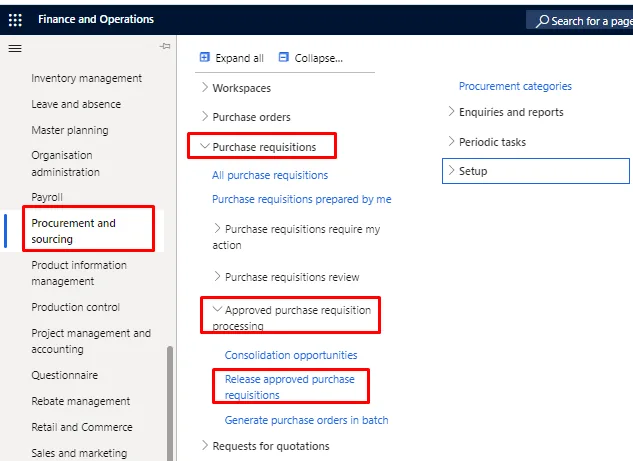The width and height of the screenshot is (633, 461).
Task: Select Sales and marketing module
Action: click(x=79, y=453)
